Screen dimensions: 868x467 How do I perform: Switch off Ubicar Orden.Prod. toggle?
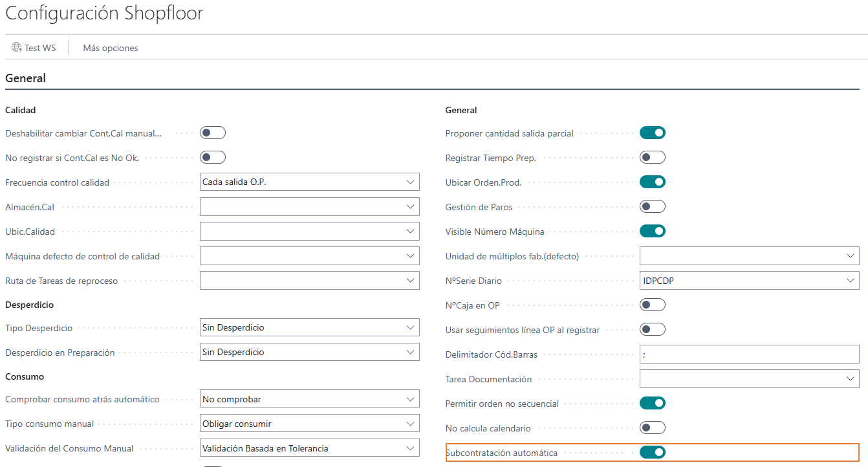[x=652, y=182]
